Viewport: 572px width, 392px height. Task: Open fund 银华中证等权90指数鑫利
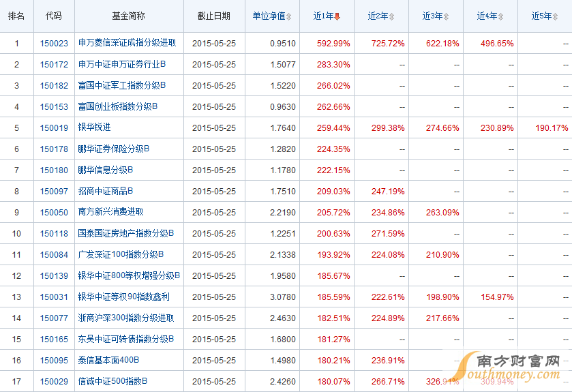pos(123,297)
